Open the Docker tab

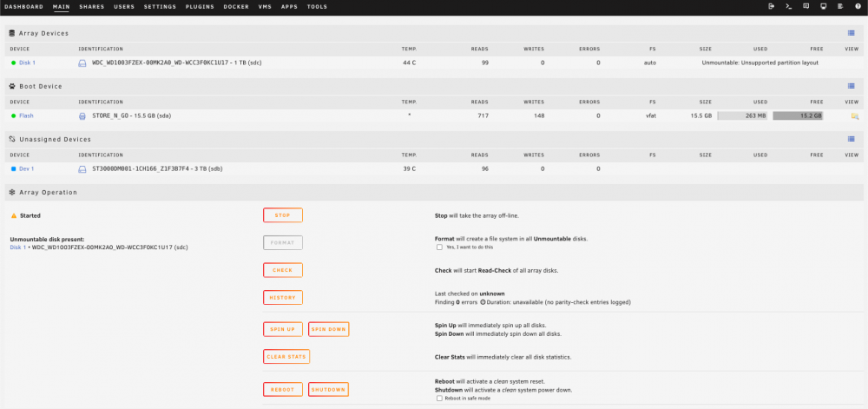coord(236,7)
